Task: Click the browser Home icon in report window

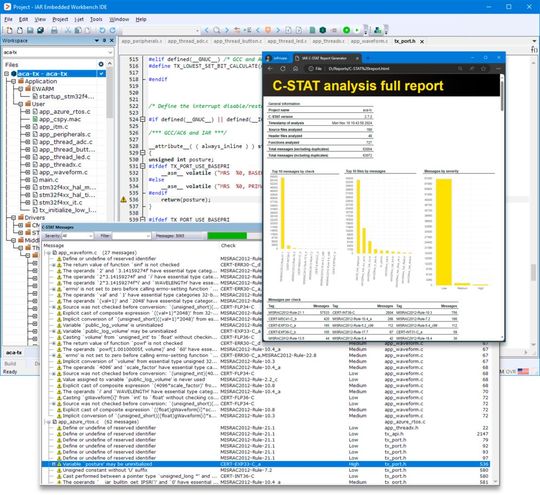Action: (x=295, y=69)
